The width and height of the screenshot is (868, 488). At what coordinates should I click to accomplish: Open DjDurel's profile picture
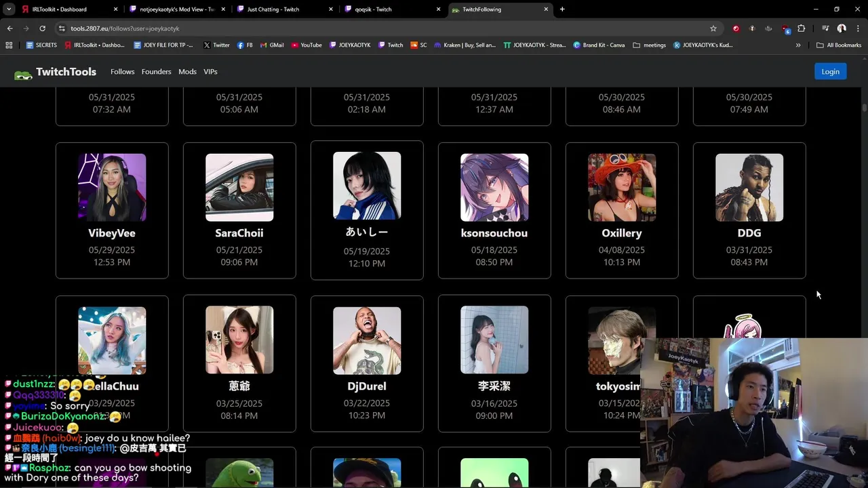tap(367, 340)
